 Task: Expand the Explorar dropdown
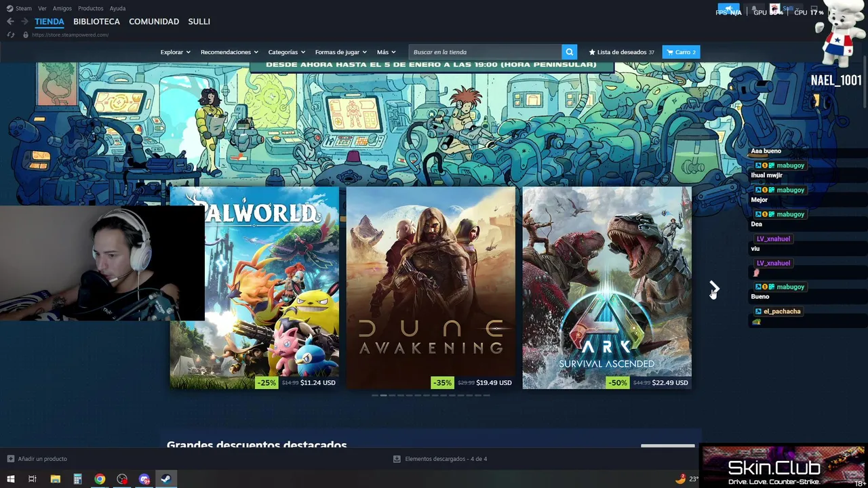point(175,52)
